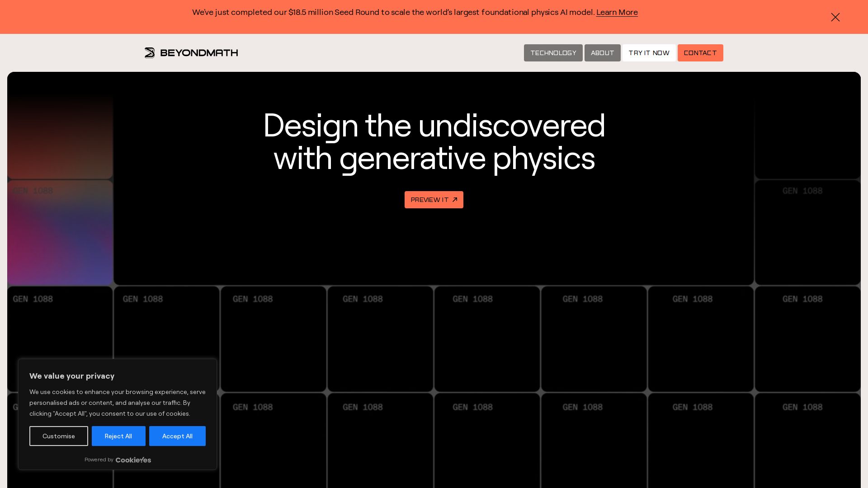Screen dimensions: 868x488
Task: Click the We value your privacy heading
Action: click(72, 376)
